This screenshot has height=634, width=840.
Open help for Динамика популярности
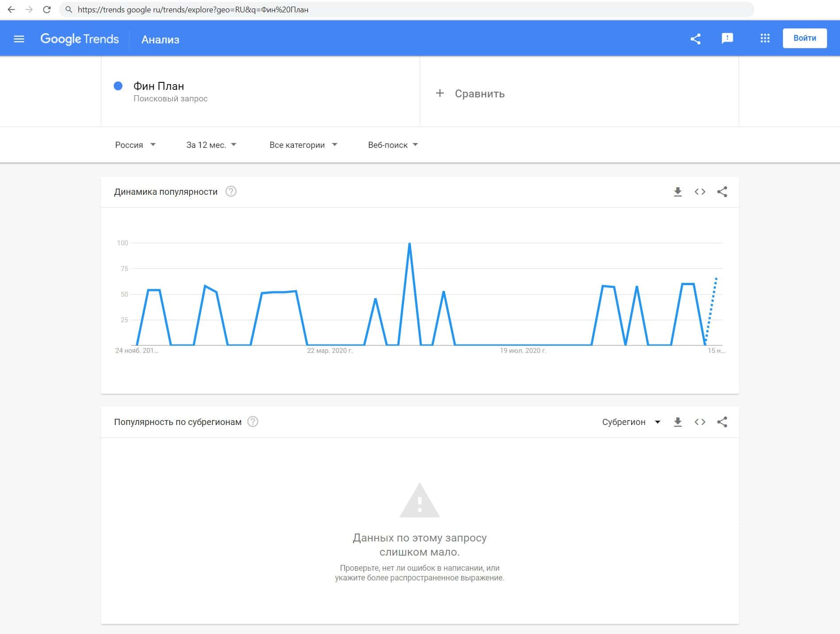[x=231, y=192]
